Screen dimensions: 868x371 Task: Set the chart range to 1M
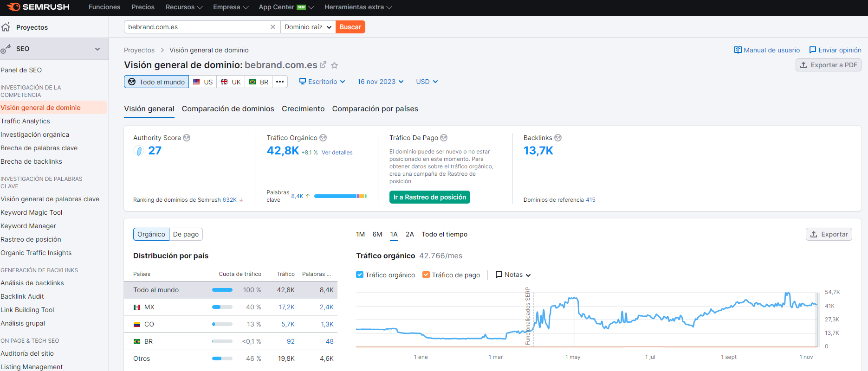pyautogui.click(x=360, y=234)
